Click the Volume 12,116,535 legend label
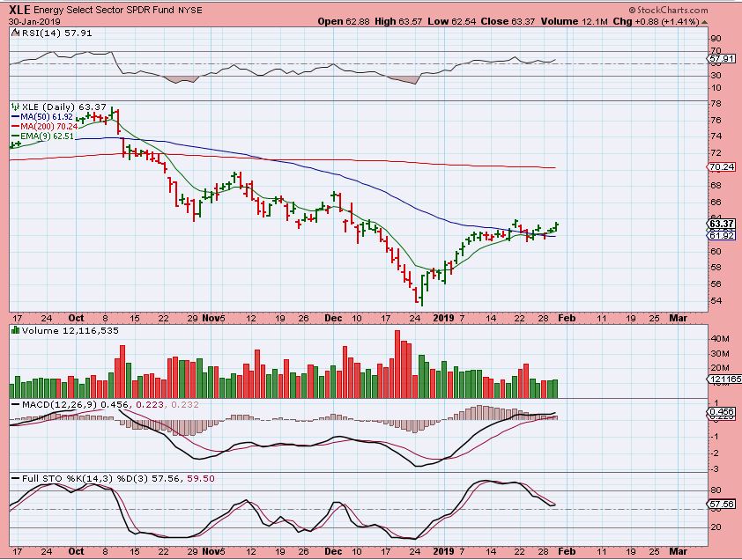 coord(70,330)
